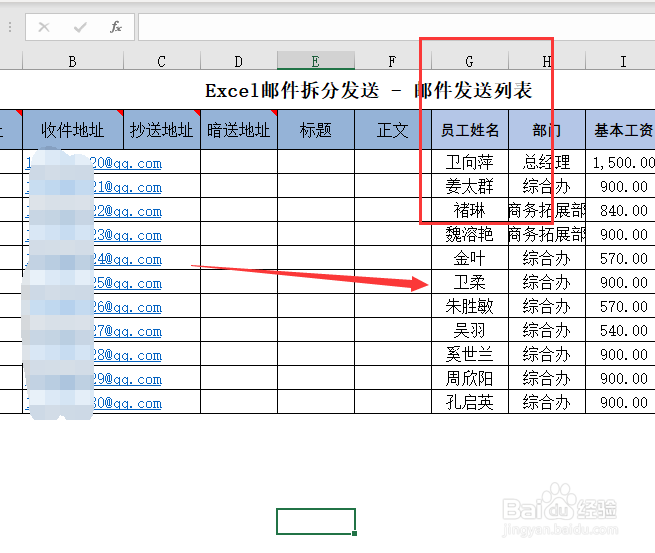Select the salary cell 840.00
The image size is (655, 553).
[621, 210]
